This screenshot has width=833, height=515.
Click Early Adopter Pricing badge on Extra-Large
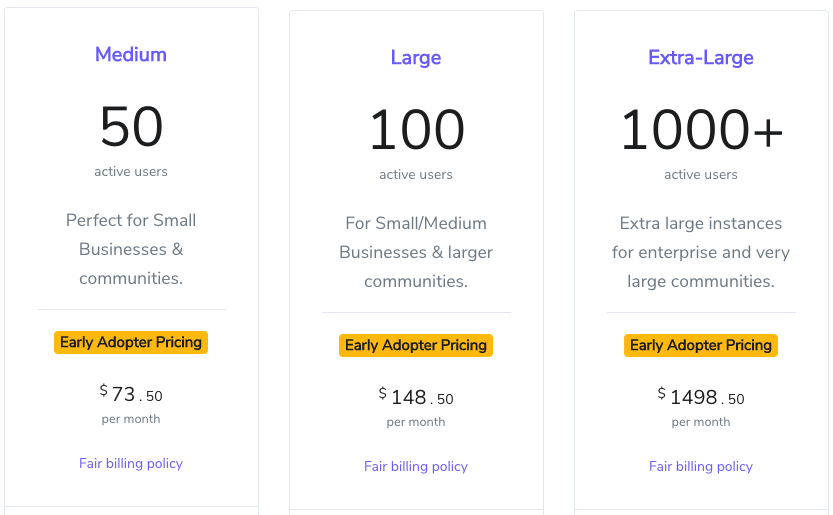[701, 345]
